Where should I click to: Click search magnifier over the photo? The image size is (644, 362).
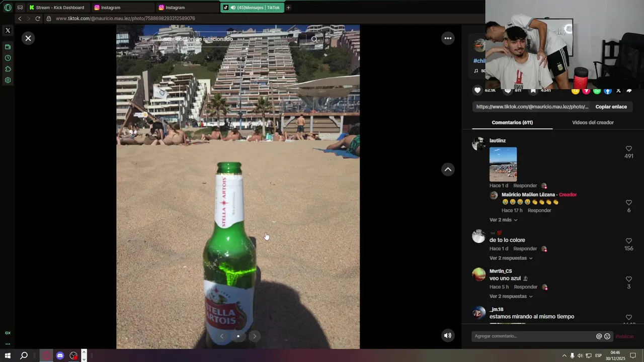(x=314, y=39)
